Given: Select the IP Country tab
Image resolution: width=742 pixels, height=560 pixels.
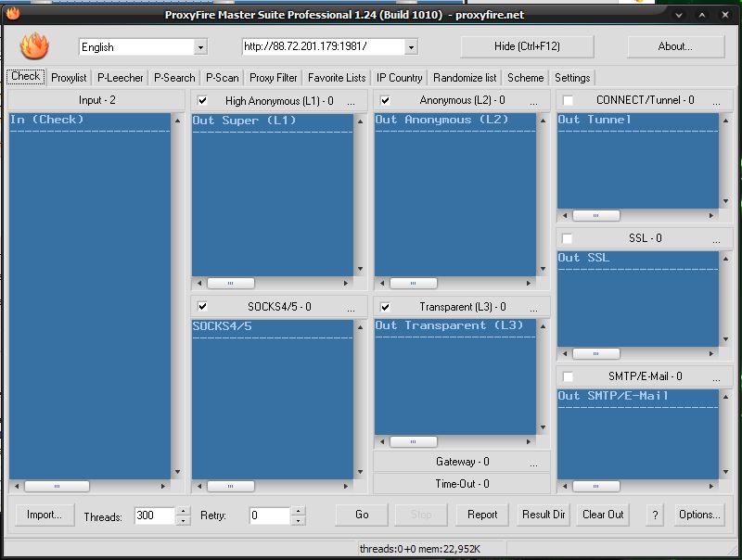Looking at the screenshot, I should tap(400, 78).
